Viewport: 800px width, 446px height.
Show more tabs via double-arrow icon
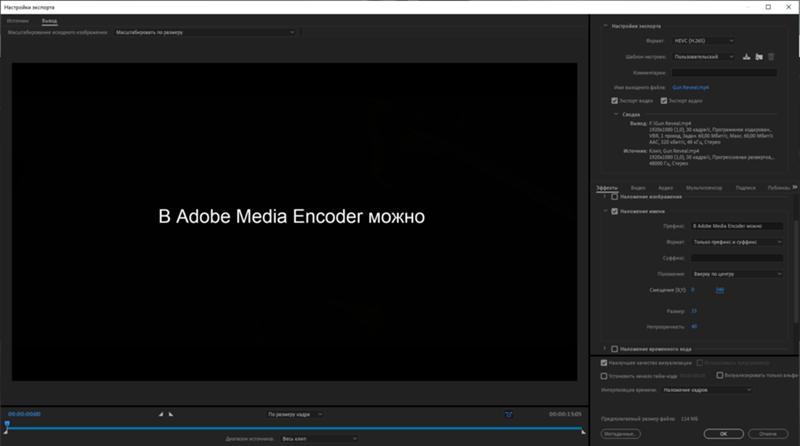[794, 187]
